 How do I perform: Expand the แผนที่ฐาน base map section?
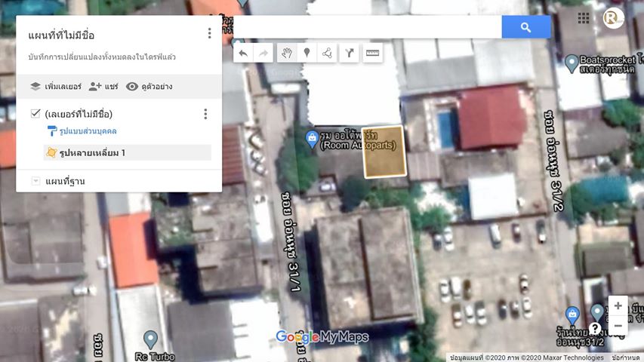click(x=35, y=181)
